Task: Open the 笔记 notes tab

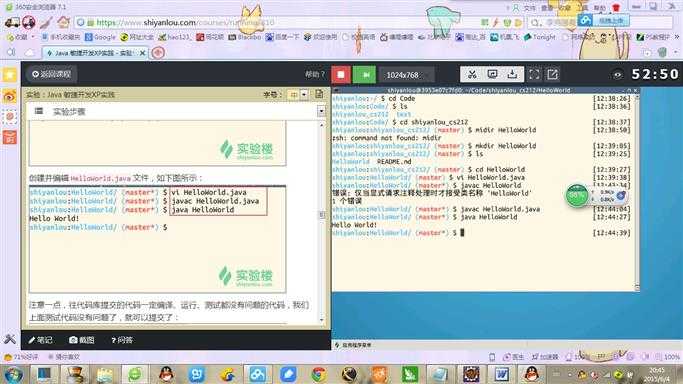Action: pos(40,340)
